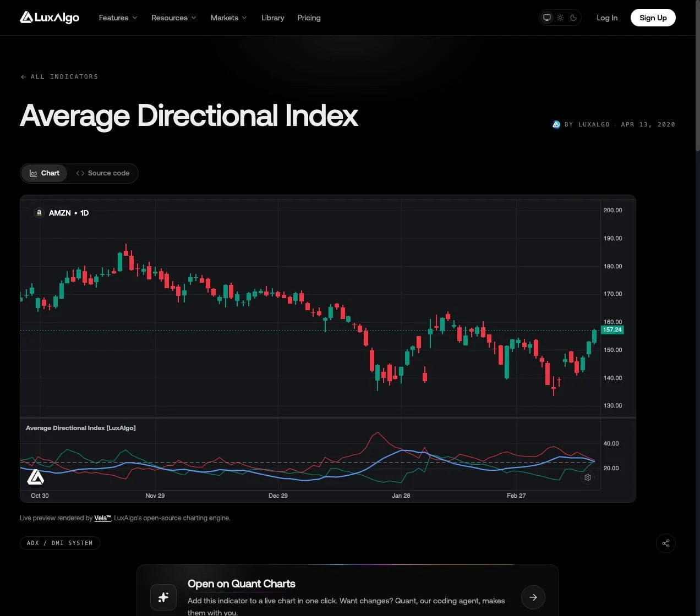This screenshot has width=700, height=616.
Task: Click the Jan 28 date axis label
Action: click(401, 496)
